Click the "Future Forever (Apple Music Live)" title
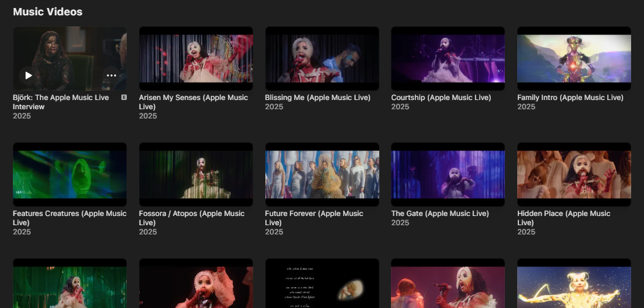Image resolution: width=644 pixels, height=308 pixels. coord(314,218)
